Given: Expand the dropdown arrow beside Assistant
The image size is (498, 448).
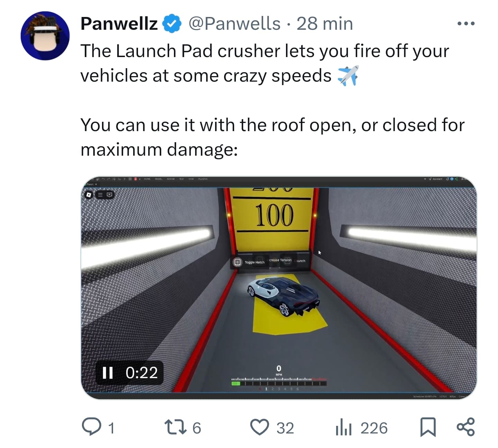Looking at the screenshot, I should (425, 179).
